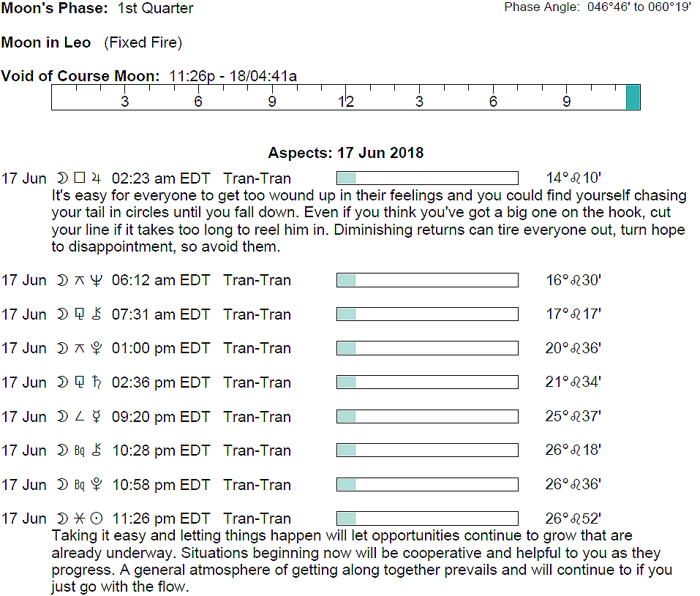Image resolution: width=700 pixels, height=596 pixels.
Task: Click the "Void of Course Moon" label
Action: (80, 76)
